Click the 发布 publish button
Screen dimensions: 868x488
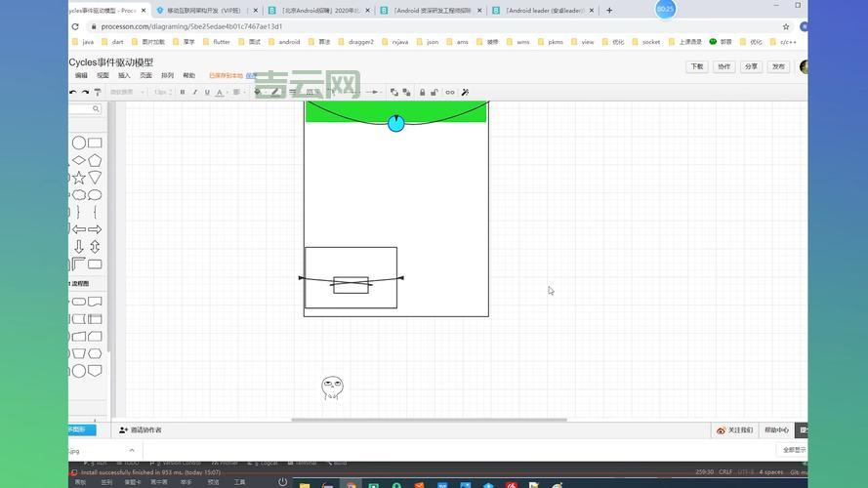pos(778,66)
